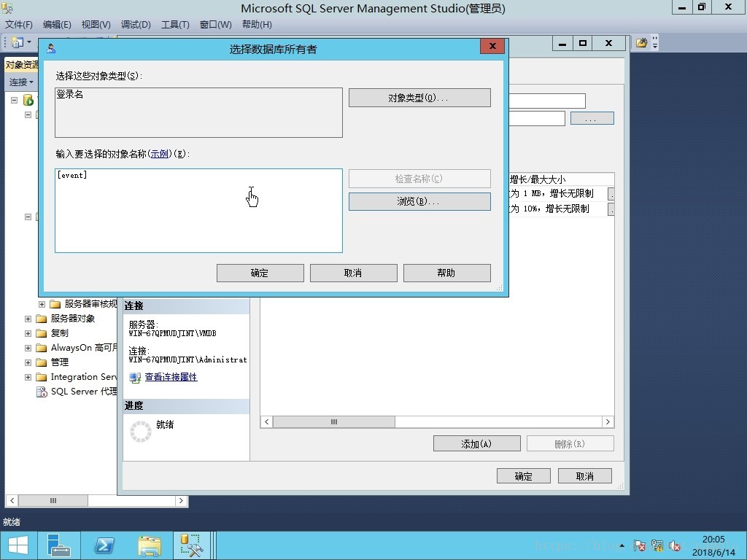The height and width of the screenshot is (560, 747).
Task: Click the Action Center flag tray icon
Action: pos(640,545)
